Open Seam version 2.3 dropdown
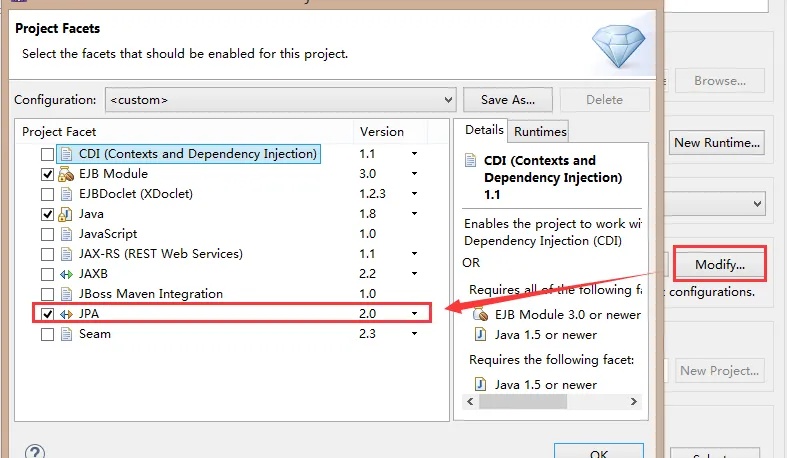This screenshot has height=458, width=787. click(x=415, y=334)
